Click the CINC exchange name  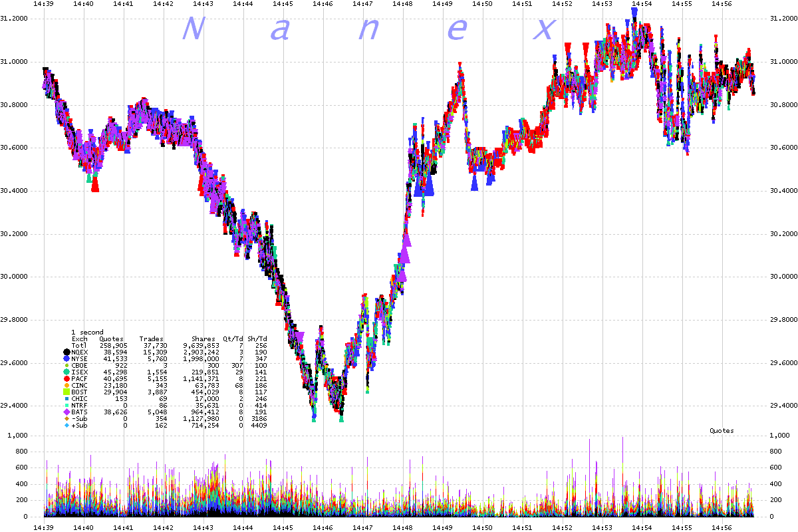coord(80,386)
